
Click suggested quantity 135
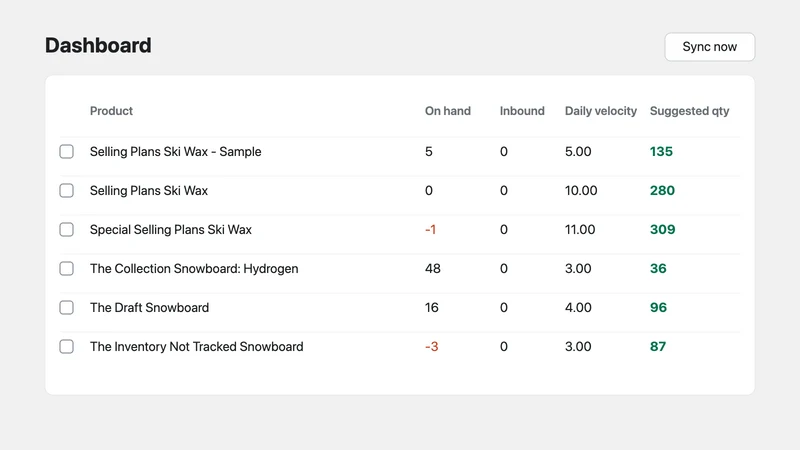[x=661, y=152]
